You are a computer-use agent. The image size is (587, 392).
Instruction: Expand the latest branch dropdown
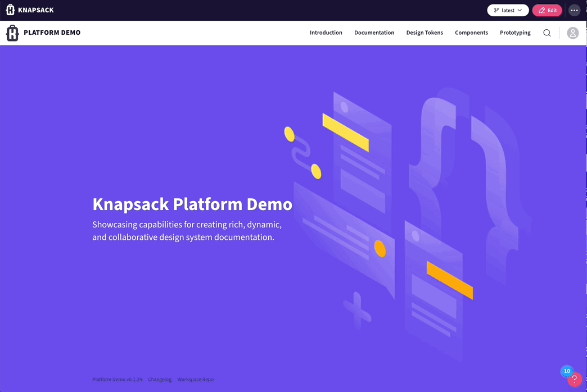508,10
